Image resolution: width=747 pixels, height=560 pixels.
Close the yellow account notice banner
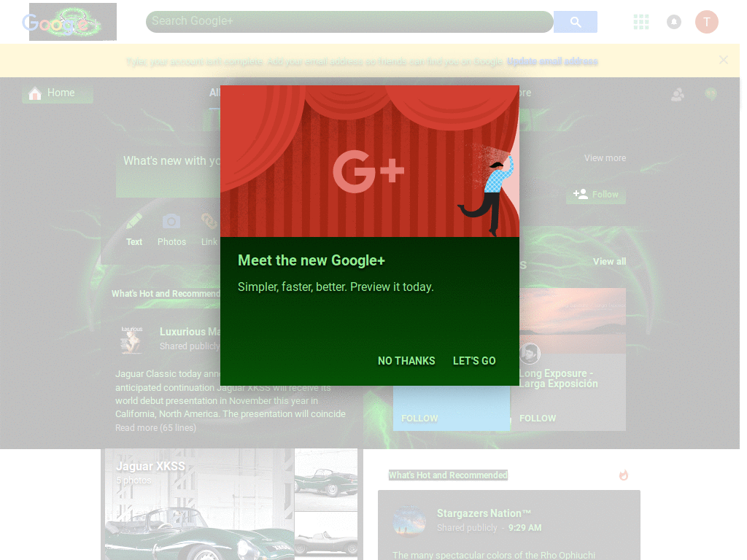point(723,60)
